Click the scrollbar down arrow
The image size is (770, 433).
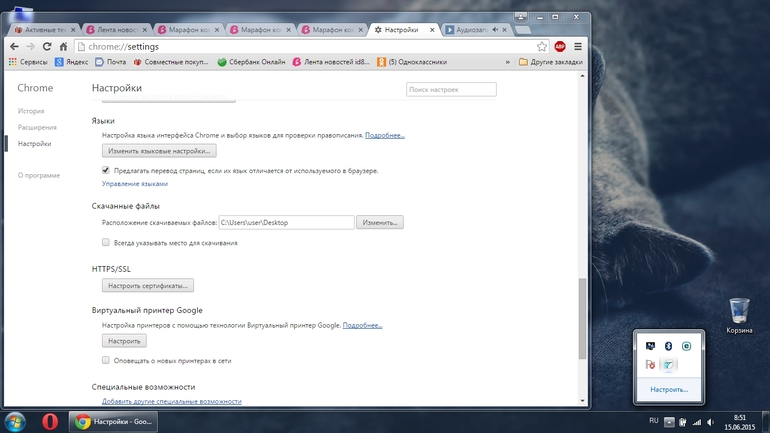pos(582,401)
